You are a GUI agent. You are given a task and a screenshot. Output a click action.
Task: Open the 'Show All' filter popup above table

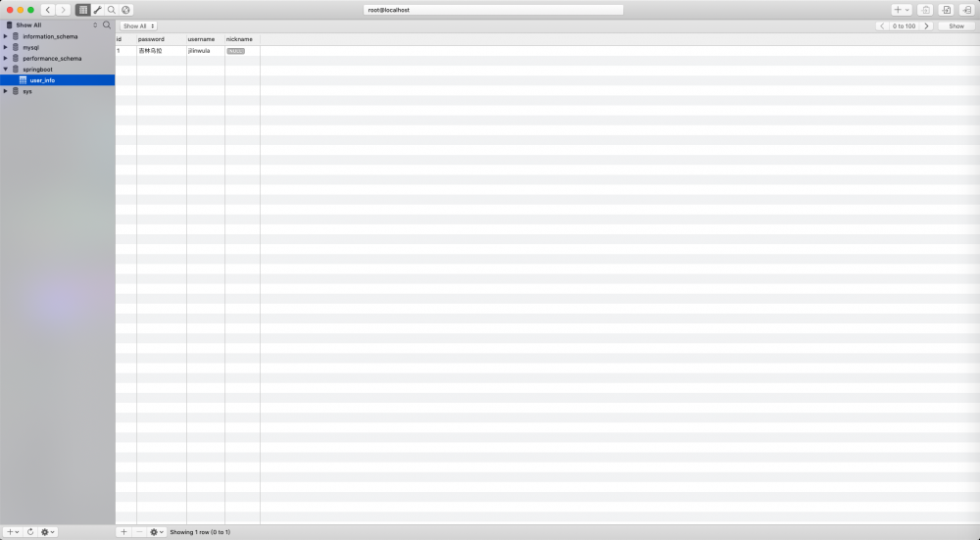[138, 26]
